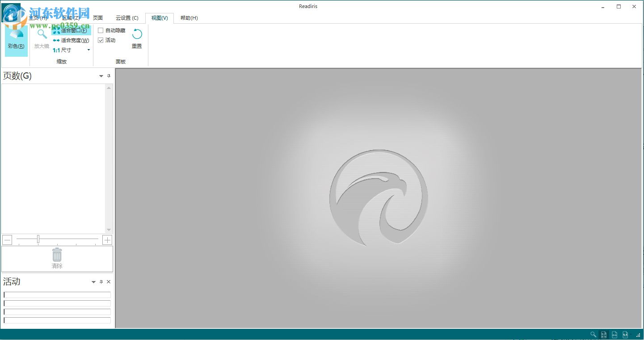Click the status bar magnifier icon
This screenshot has width=644, height=340.
(593, 334)
